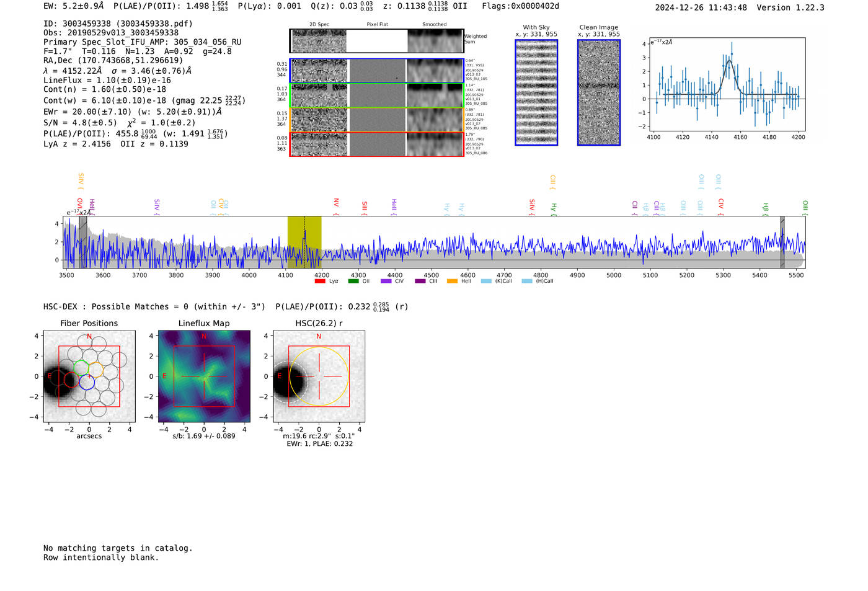
Task: Select the orange HeII legend swatch
Action: [x=453, y=281]
